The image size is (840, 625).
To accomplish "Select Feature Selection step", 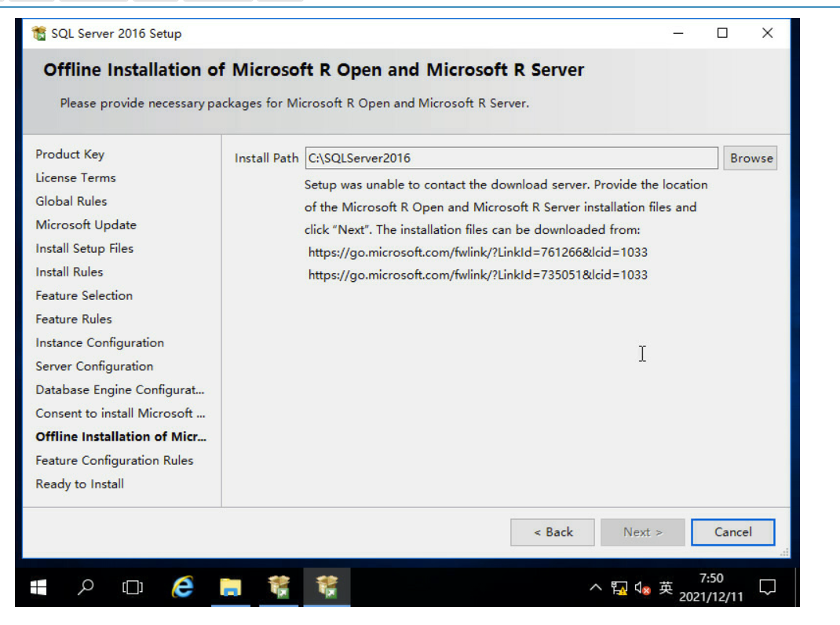I will pyautogui.click(x=84, y=295).
